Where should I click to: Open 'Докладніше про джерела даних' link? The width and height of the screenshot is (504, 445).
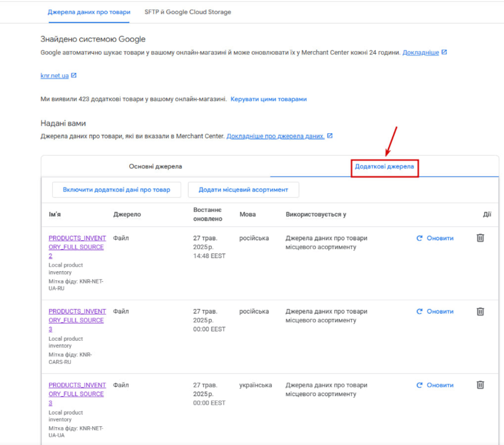(276, 136)
